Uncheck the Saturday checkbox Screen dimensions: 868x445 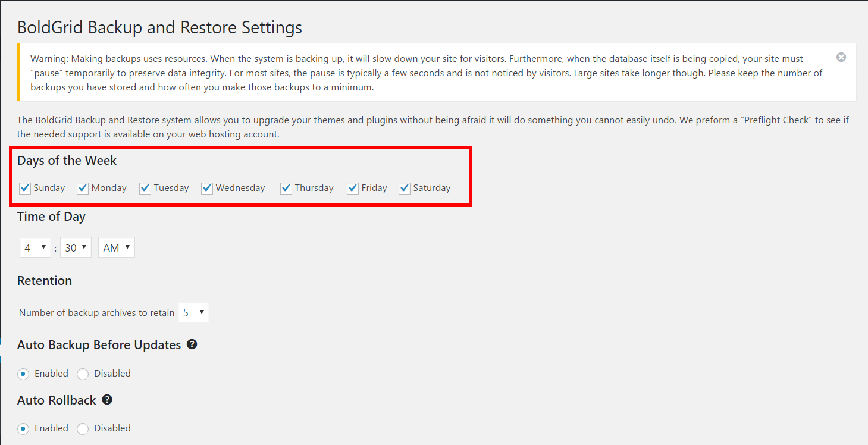pyautogui.click(x=405, y=188)
